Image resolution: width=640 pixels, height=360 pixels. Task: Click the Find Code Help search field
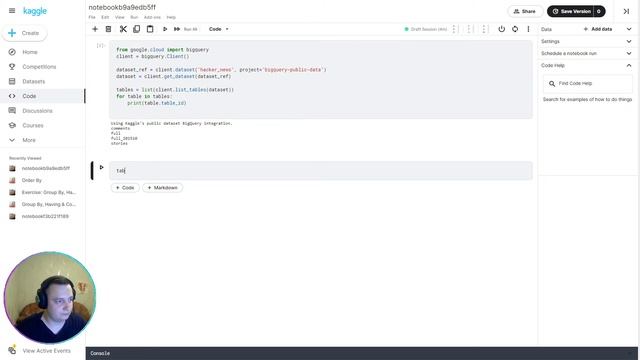pyautogui.click(x=588, y=83)
